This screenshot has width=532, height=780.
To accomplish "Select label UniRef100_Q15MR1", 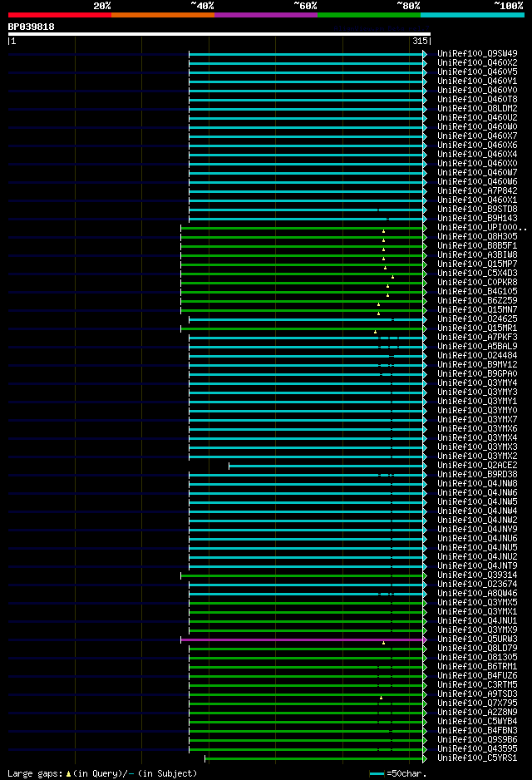I will point(477,328).
